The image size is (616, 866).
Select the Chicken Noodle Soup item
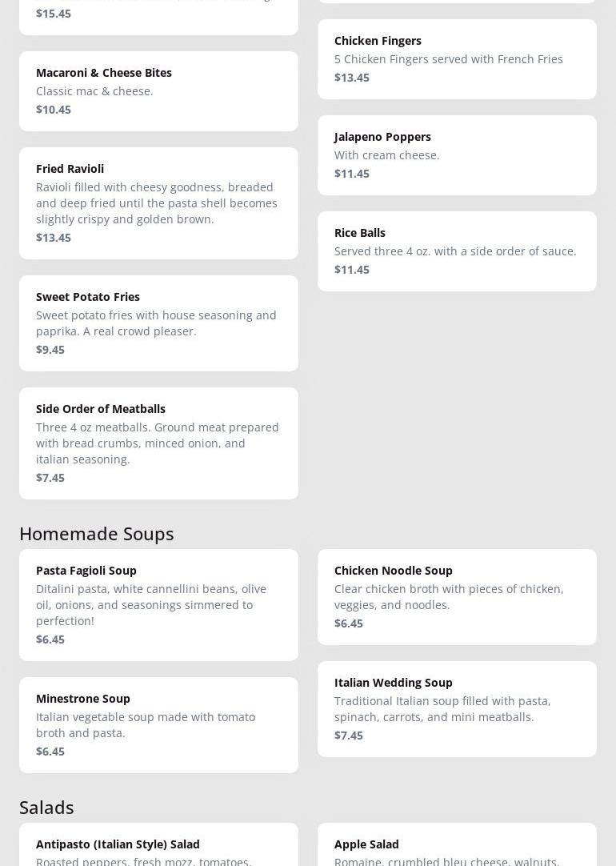point(457,596)
